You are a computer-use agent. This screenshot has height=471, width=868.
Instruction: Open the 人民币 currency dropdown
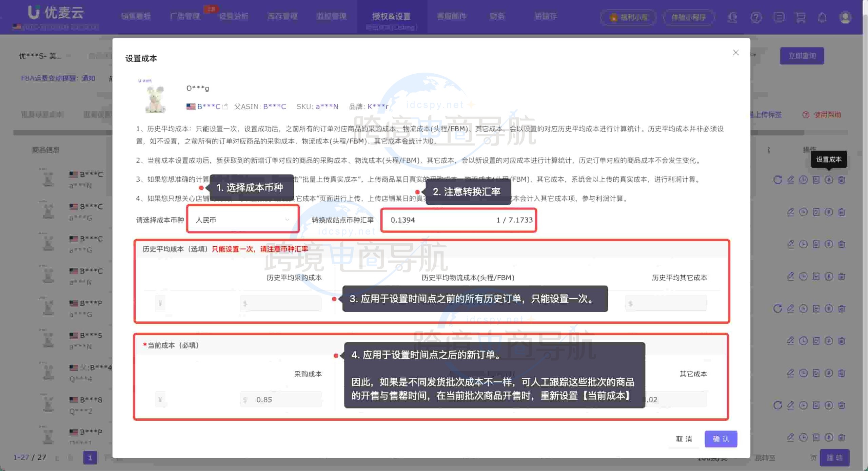click(242, 219)
